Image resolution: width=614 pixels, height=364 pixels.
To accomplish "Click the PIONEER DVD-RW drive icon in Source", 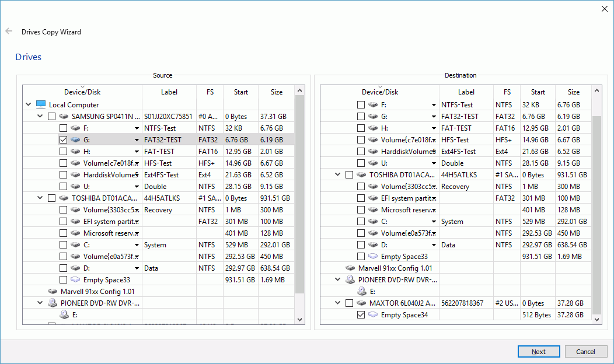I will click(52, 303).
